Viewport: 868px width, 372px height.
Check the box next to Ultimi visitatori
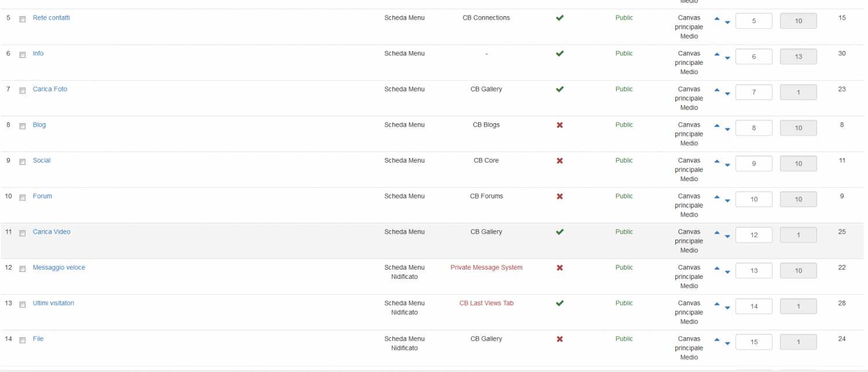tap(23, 304)
